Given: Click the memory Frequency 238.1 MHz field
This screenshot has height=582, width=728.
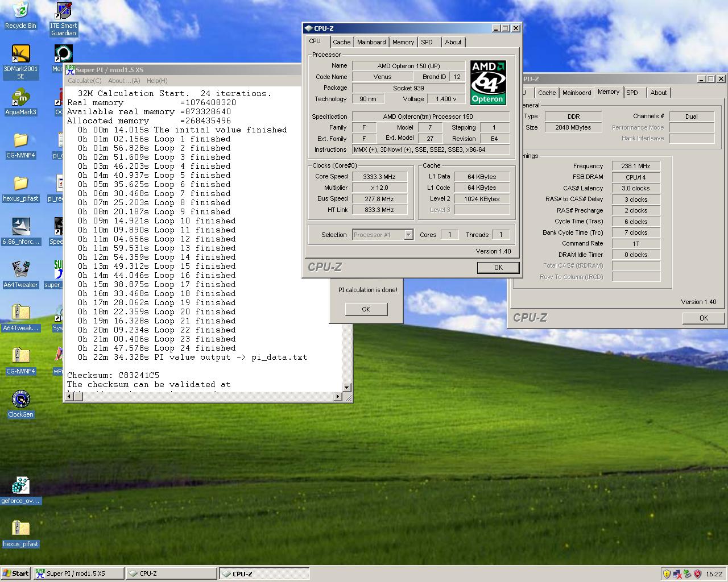Looking at the screenshot, I should pyautogui.click(x=636, y=166).
